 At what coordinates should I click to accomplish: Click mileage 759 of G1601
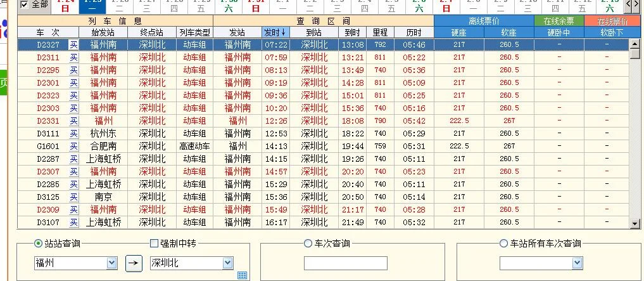pos(381,147)
